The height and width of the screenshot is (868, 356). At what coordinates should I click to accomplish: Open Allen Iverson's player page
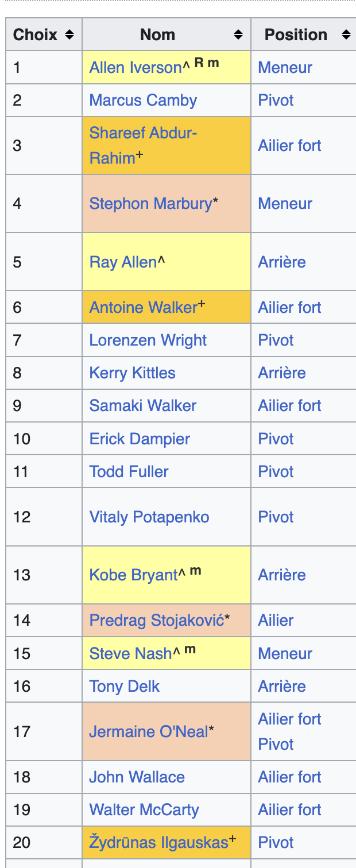click(135, 68)
